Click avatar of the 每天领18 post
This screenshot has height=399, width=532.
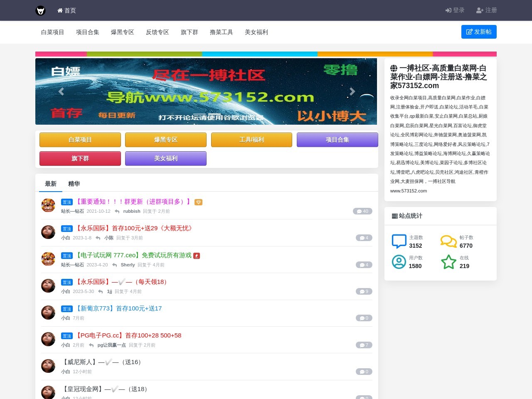48,286
